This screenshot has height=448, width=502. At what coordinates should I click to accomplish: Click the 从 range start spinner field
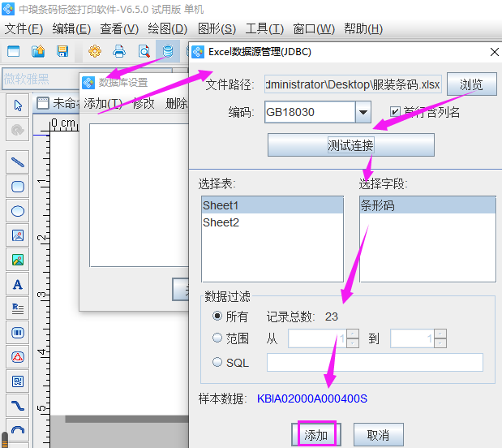317,338
